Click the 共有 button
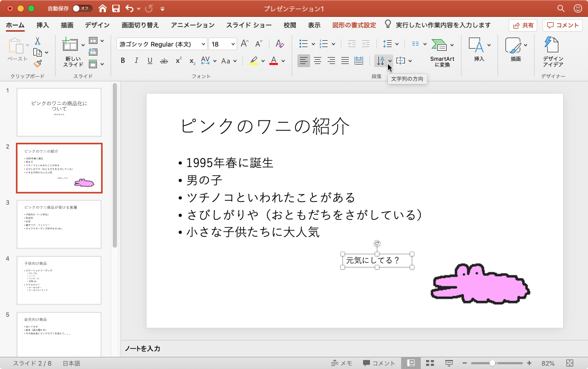This screenshot has width=588, height=369. point(522,25)
